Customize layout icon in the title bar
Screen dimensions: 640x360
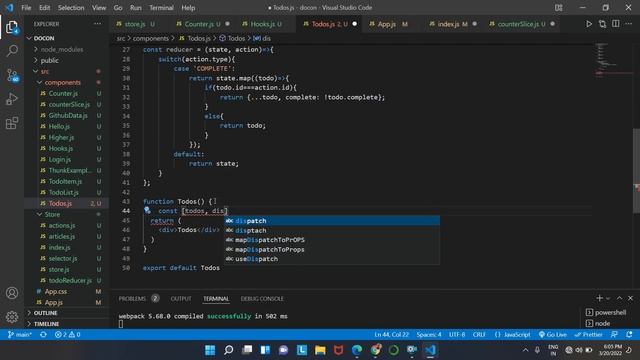tap(558, 8)
